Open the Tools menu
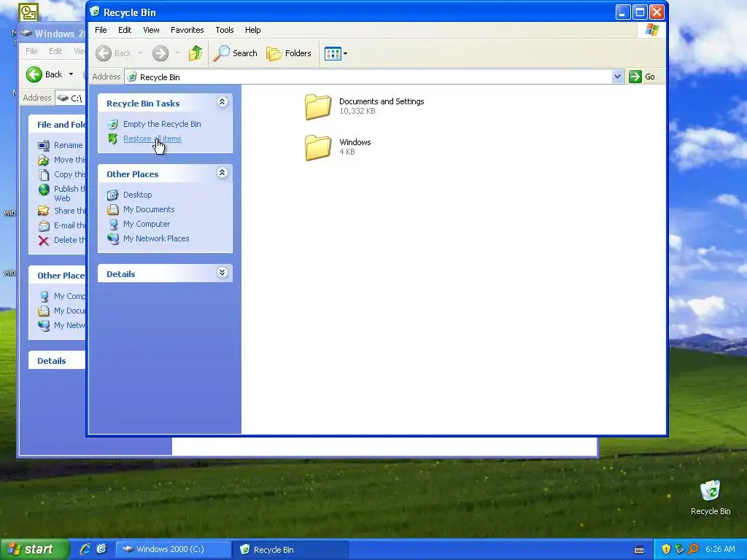The width and height of the screenshot is (747, 560). 225,30
